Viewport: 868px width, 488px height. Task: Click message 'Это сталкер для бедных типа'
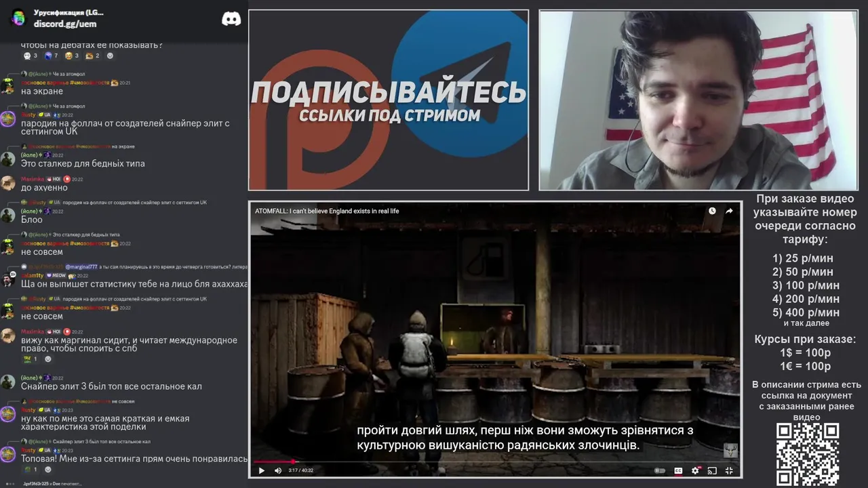tap(83, 163)
